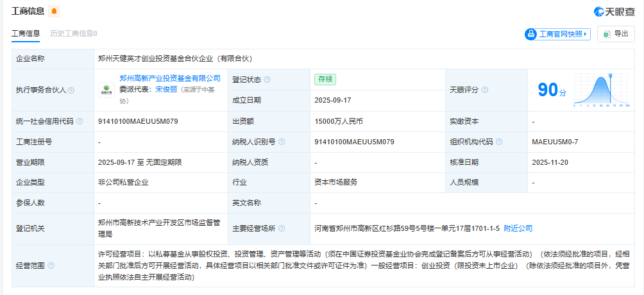Click 导出 export button
The image size is (644, 295).
616,34
